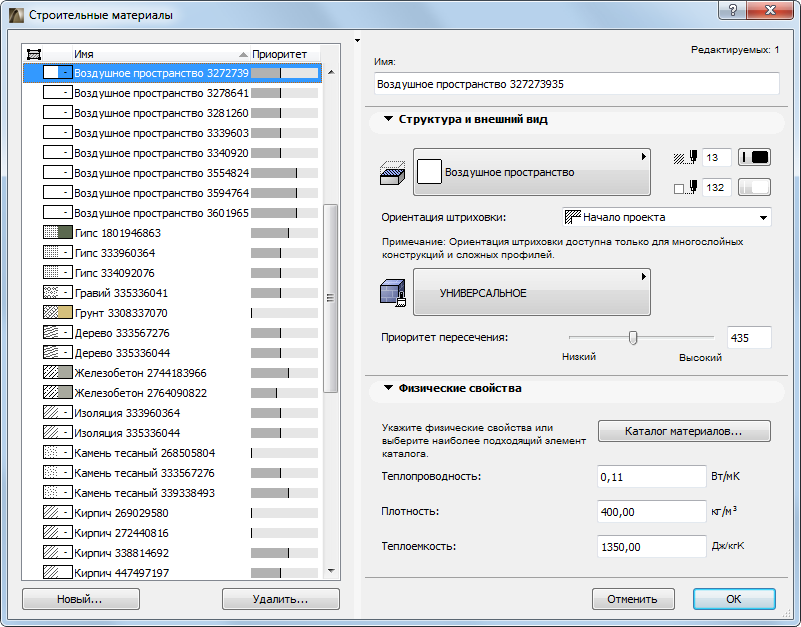Sort the list by Имя column

(x=160, y=54)
